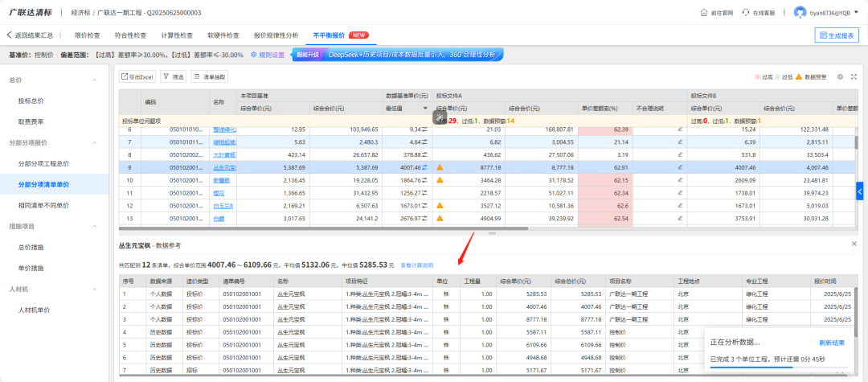Click edit pencil in row 9 不合理说明
This screenshot has width=868, height=382.
pyautogui.click(x=679, y=167)
